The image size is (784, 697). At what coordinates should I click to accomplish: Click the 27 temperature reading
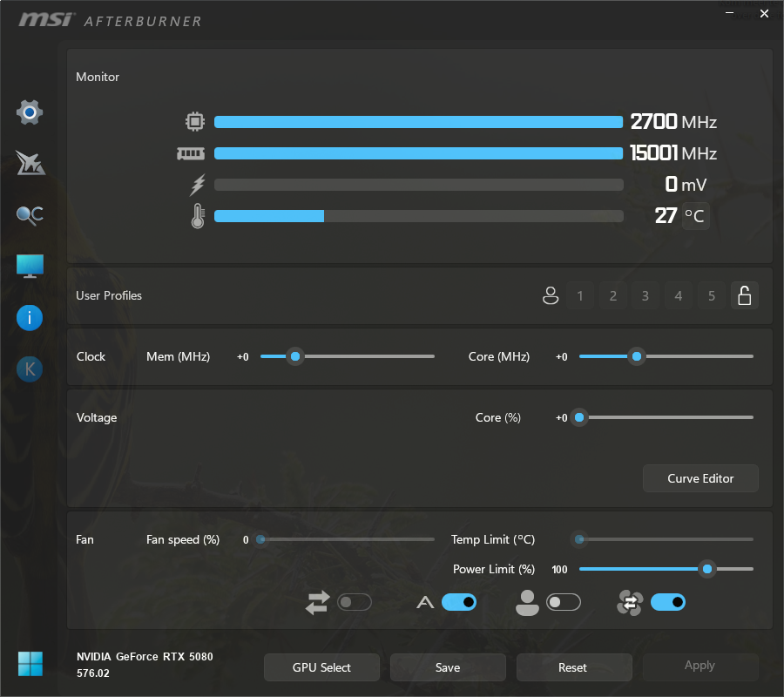[666, 216]
